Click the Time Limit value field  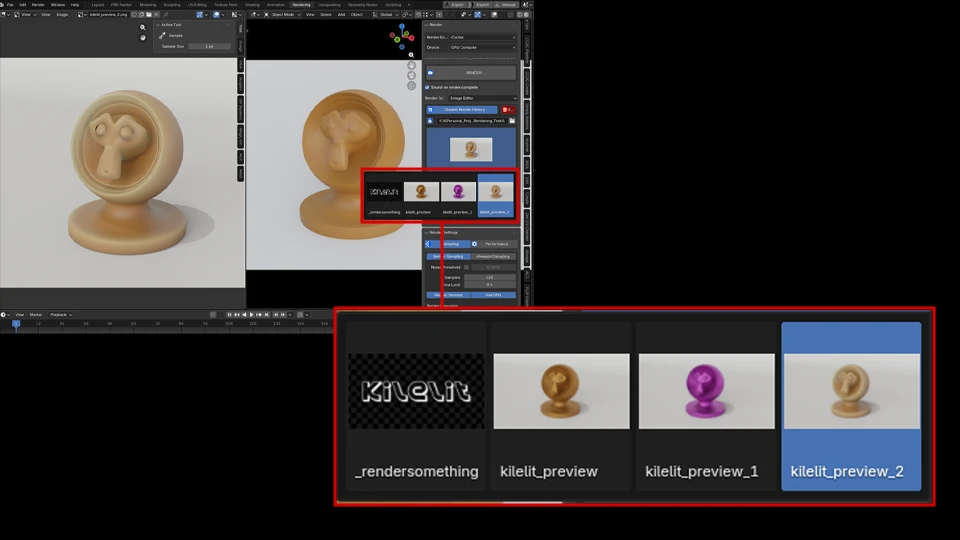click(489, 285)
